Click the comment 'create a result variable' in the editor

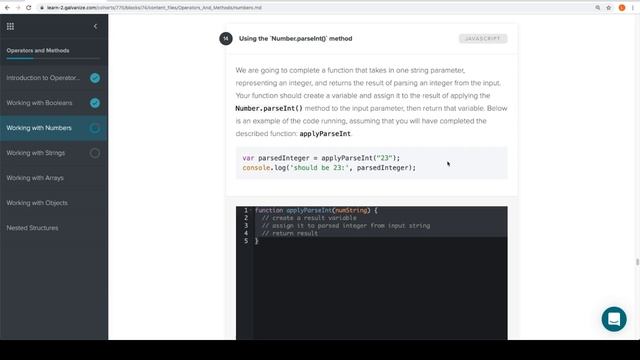tap(309, 218)
